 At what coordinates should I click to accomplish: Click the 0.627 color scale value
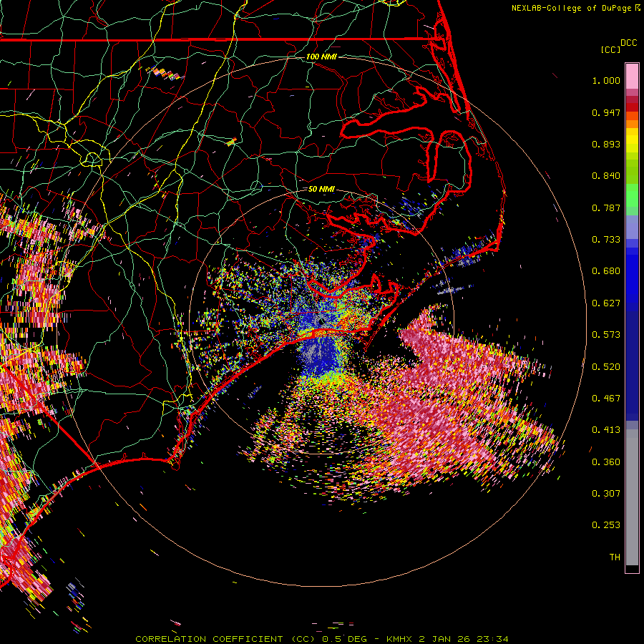pyautogui.click(x=606, y=303)
